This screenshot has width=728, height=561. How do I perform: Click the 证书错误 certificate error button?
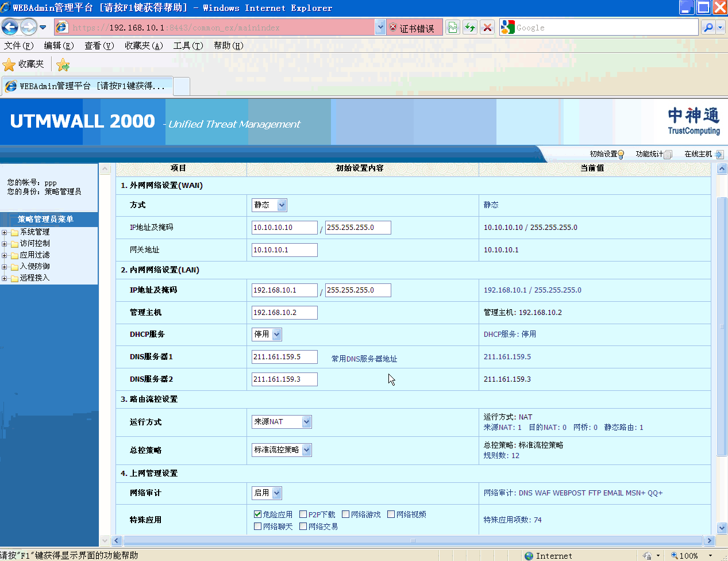[411, 28]
